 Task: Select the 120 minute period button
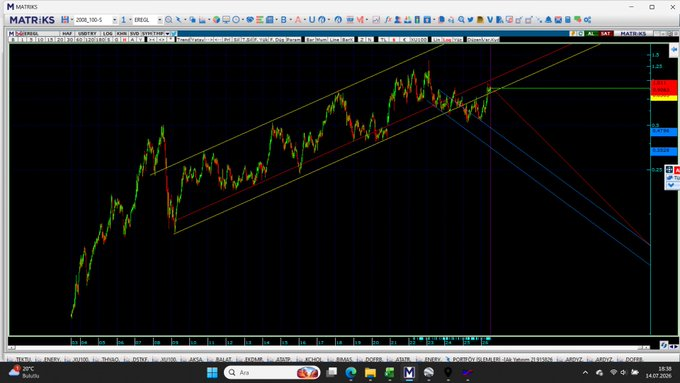[x=90, y=39]
